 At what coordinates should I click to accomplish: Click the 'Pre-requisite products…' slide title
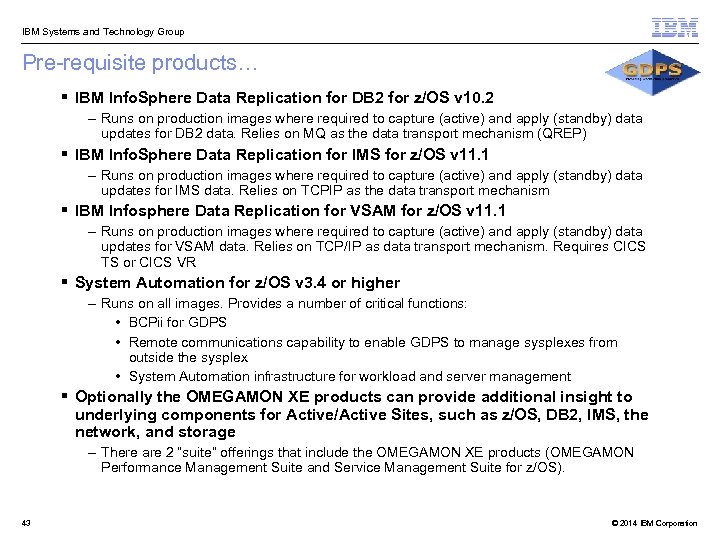coord(140,62)
